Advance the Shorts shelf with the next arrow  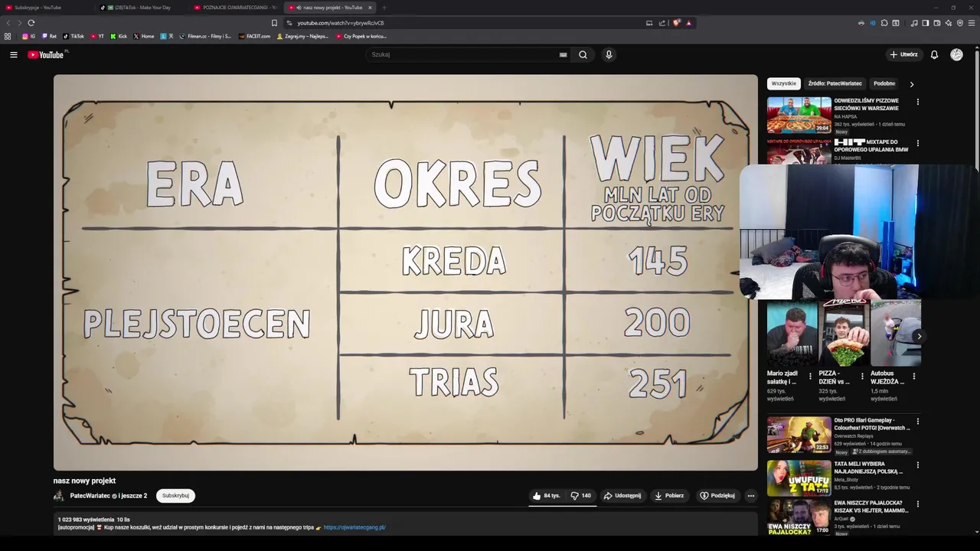[x=920, y=336]
